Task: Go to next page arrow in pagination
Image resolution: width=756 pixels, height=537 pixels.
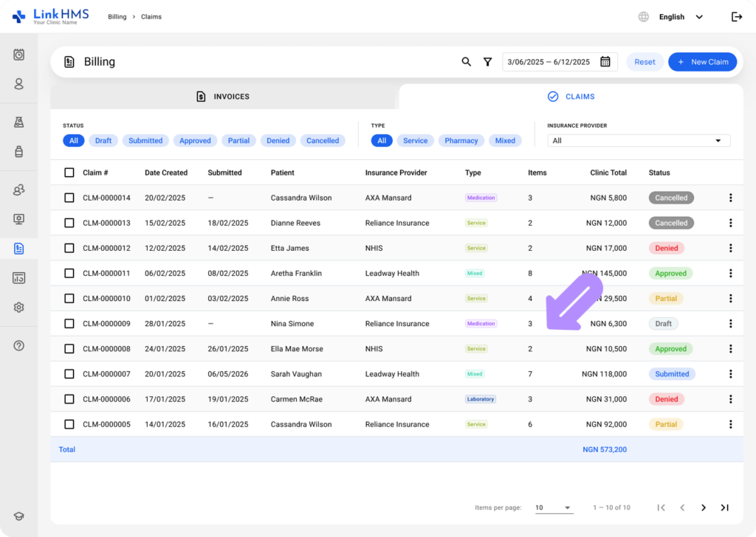Action: [704, 507]
